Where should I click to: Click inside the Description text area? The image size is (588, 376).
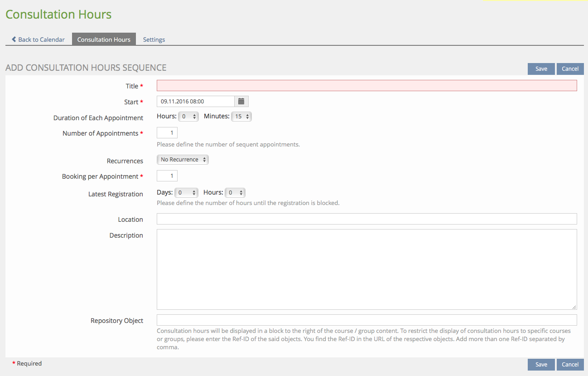click(366, 269)
